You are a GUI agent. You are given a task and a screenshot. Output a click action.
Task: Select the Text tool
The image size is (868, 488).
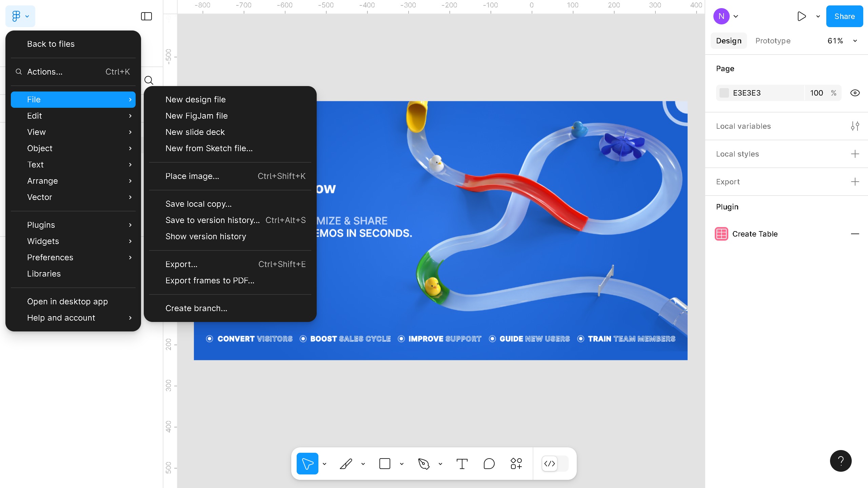point(462,463)
